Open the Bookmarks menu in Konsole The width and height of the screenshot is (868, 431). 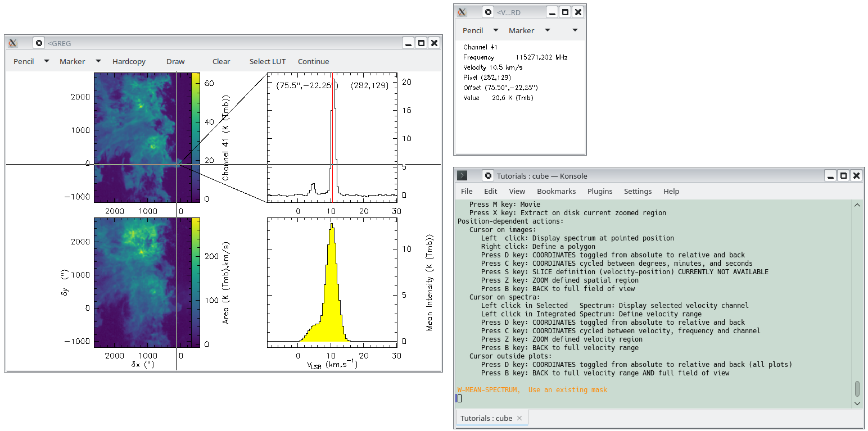coord(556,191)
